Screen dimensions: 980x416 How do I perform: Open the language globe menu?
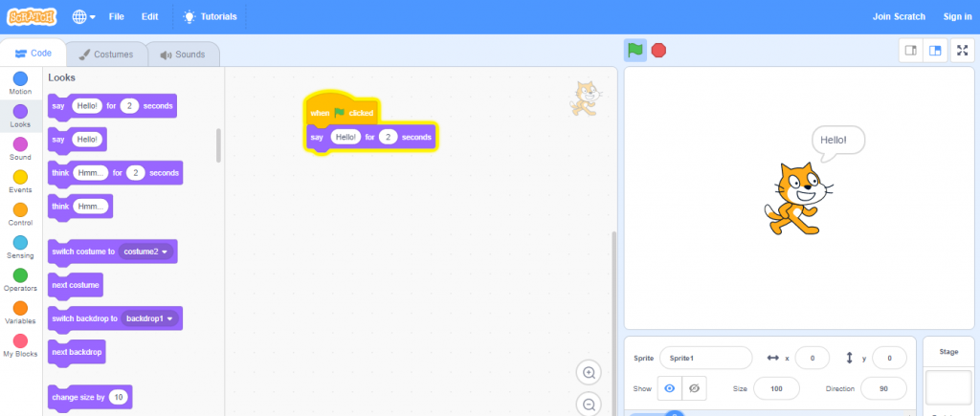pyautogui.click(x=84, y=17)
